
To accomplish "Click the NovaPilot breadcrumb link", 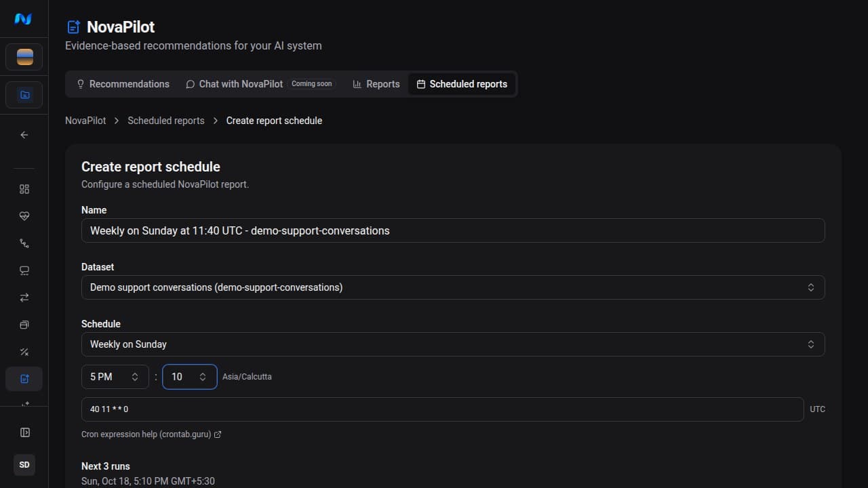I will [85, 121].
